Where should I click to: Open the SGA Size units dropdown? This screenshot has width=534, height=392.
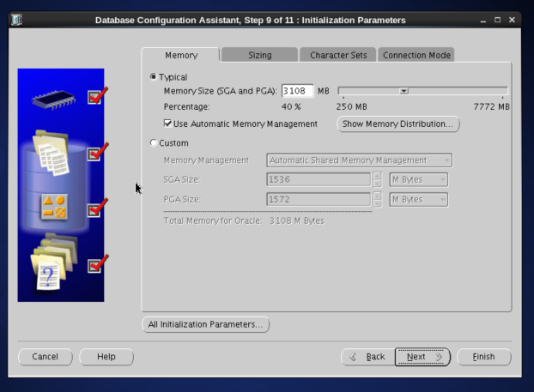(x=419, y=179)
